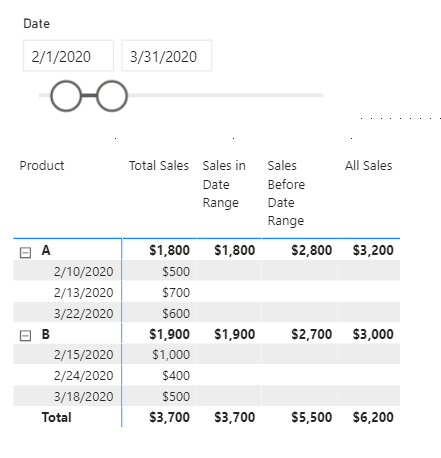Sort by Sales Before Date Range header
The image size is (441, 458).
point(286,193)
